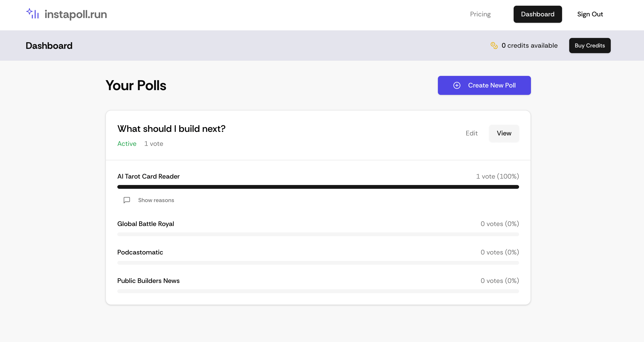
Task: Click the Global Battle Royal empty progress bar
Action: click(318, 234)
